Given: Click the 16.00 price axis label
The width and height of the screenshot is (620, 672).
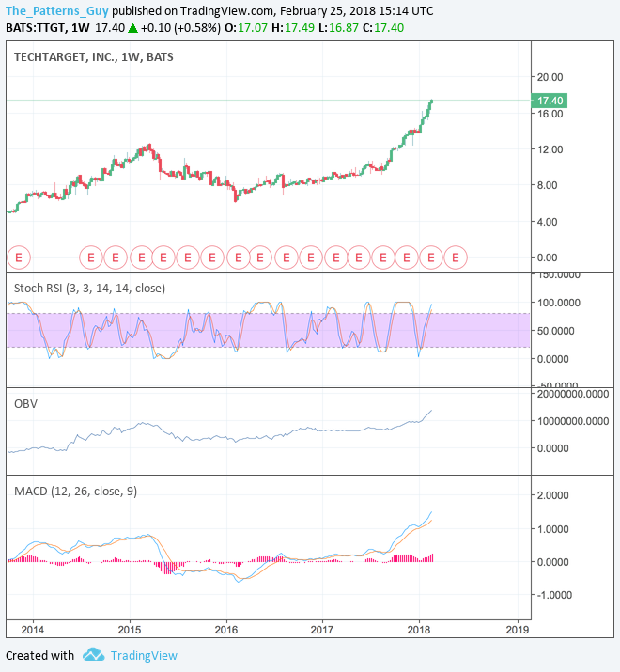Looking at the screenshot, I should (x=550, y=114).
